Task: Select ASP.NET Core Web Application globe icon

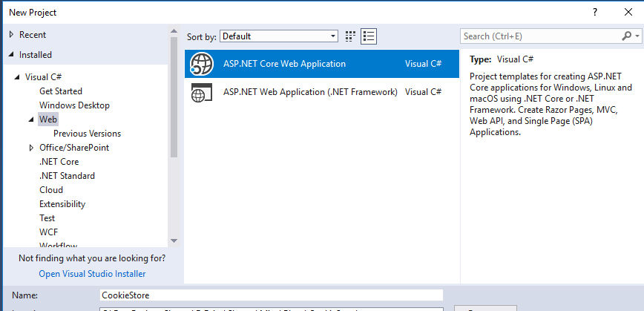Action: 202,64
